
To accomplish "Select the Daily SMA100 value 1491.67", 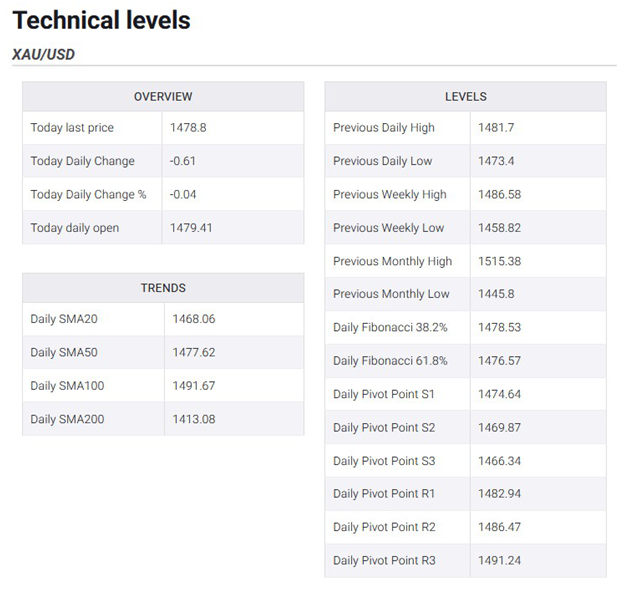I will 194,386.
